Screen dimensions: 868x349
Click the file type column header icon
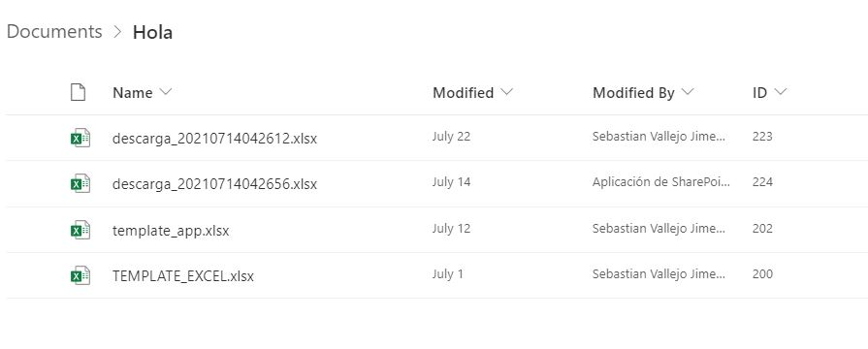tap(78, 92)
